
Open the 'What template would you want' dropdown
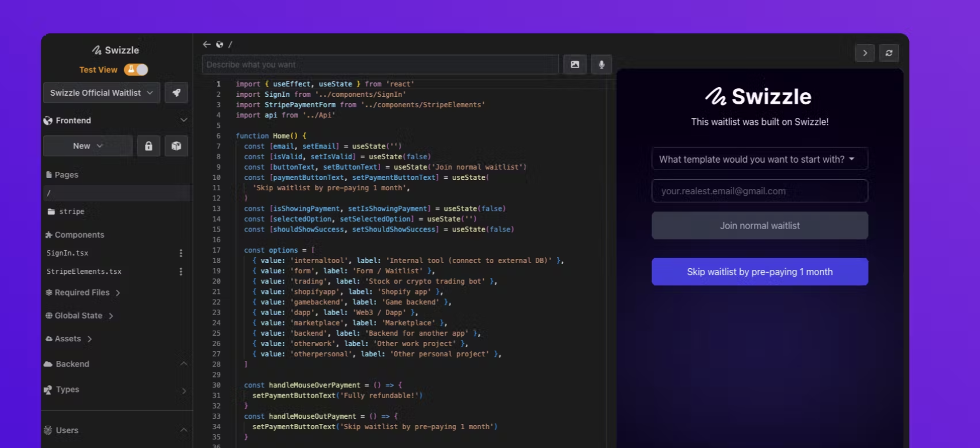(760, 159)
